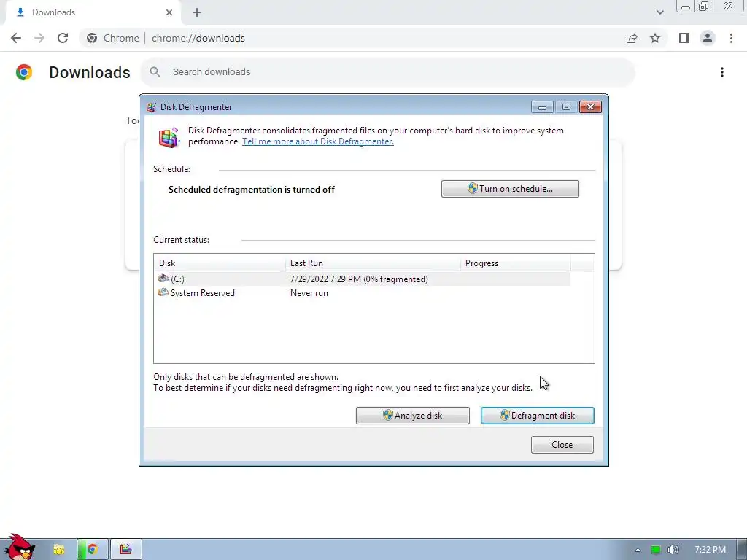
Task: Click the Progress column header
Action: point(516,262)
